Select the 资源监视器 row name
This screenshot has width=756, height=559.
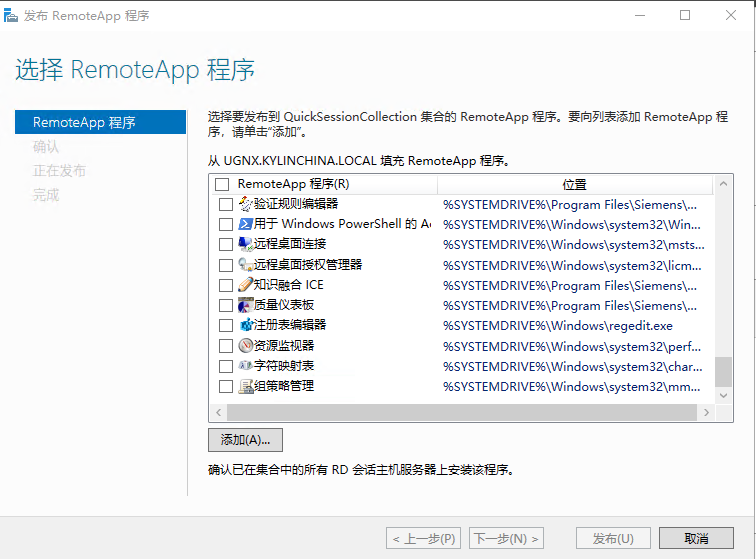coord(284,345)
